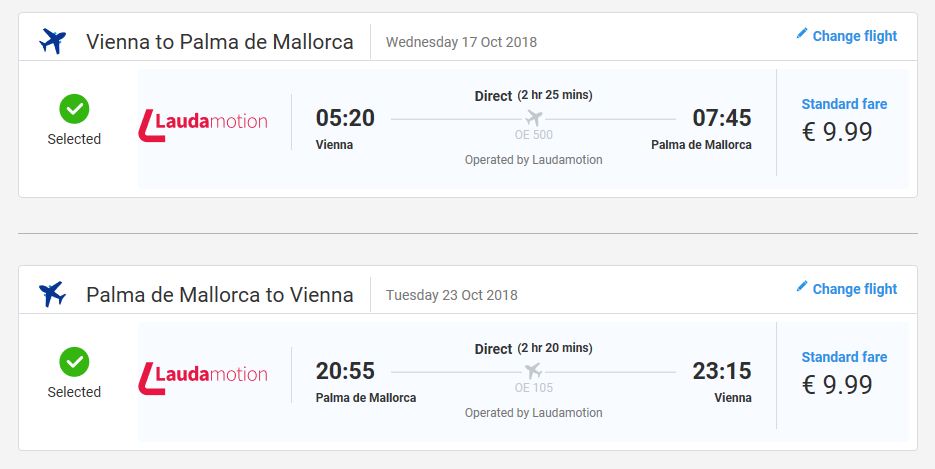Click the outbound flight airplane icon
The height and width of the screenshot is (469, 935).
tap(52, 41)
